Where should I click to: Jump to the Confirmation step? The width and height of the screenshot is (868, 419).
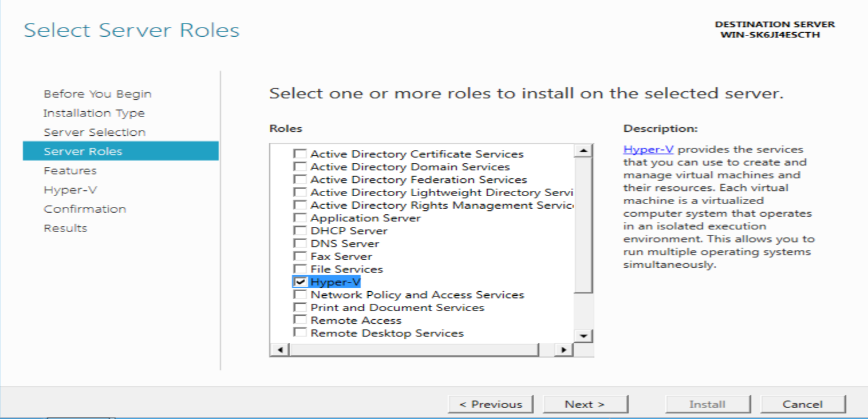coord(85,209)
